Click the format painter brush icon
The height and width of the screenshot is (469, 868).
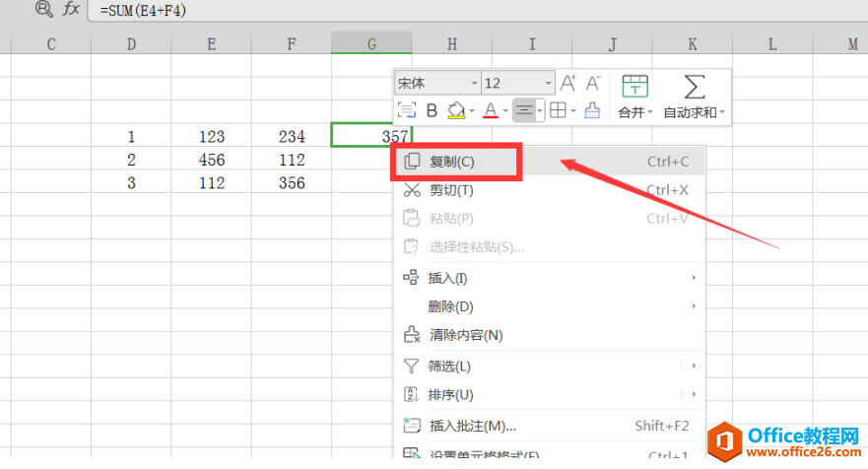pos(592,110)
